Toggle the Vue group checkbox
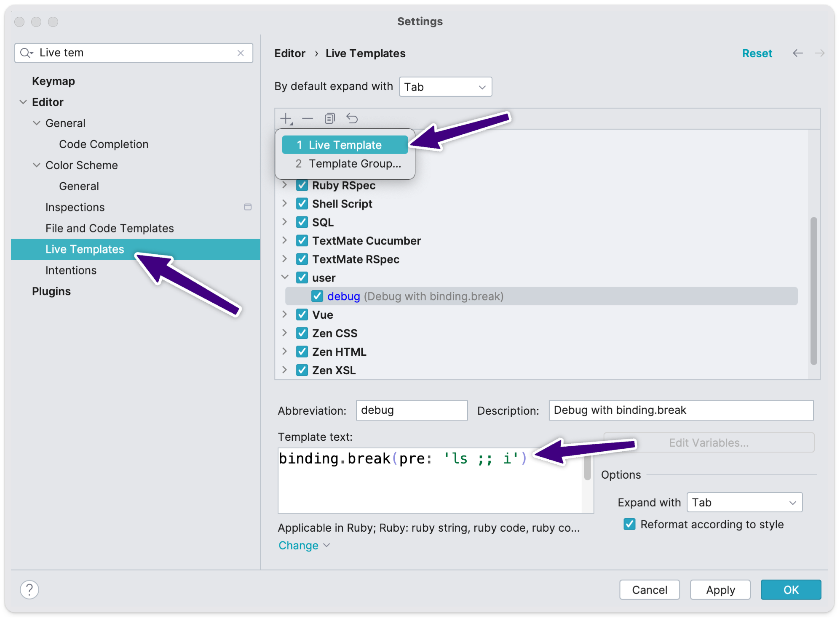 pos(302,315)
